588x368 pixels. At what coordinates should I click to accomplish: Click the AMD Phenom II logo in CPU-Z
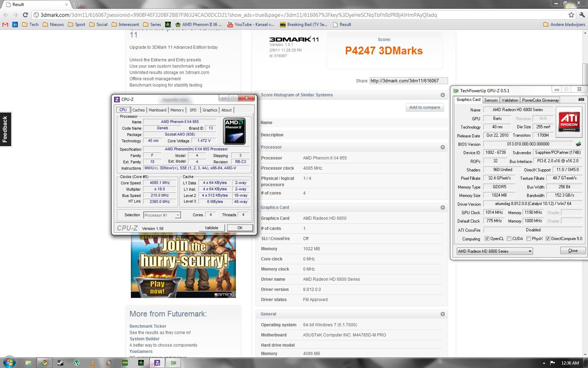point(234,131)
